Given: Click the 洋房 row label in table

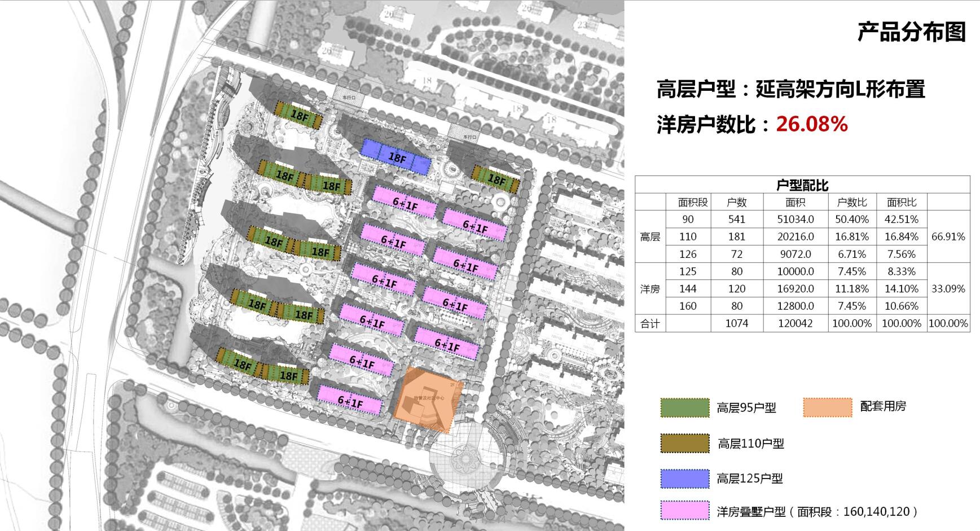Looking at the screenshot, I should coord(650,289).
